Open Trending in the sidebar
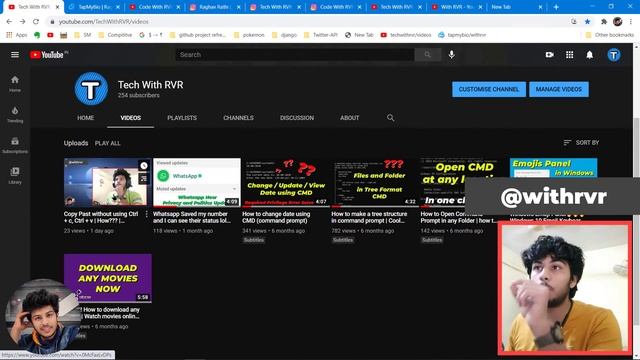This screenshot has height=360, width=640. (x=15, y=115)
